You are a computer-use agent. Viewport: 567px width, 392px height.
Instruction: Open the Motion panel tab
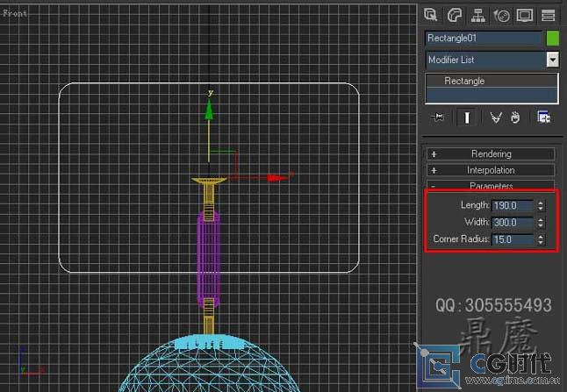point(502,14)
